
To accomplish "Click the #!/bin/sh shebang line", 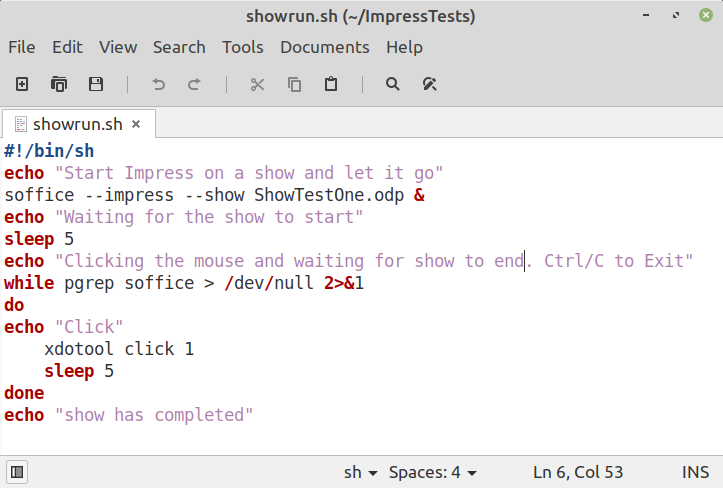I will pos(49,151).
